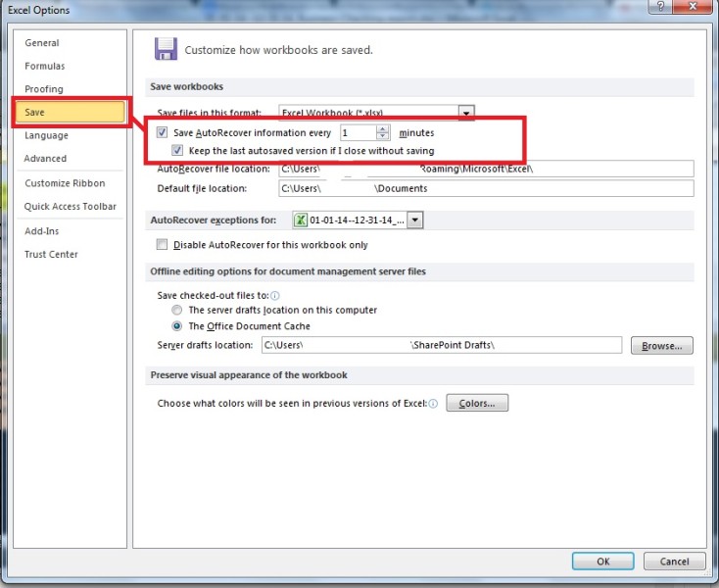Close the Excel Options dialog
719x588 pixels.
(693, 7)
